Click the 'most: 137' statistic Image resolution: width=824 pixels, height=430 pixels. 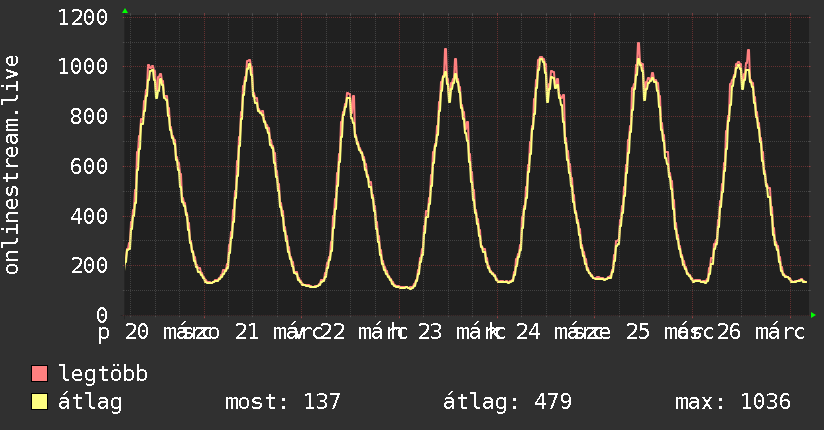pos(283,402)
